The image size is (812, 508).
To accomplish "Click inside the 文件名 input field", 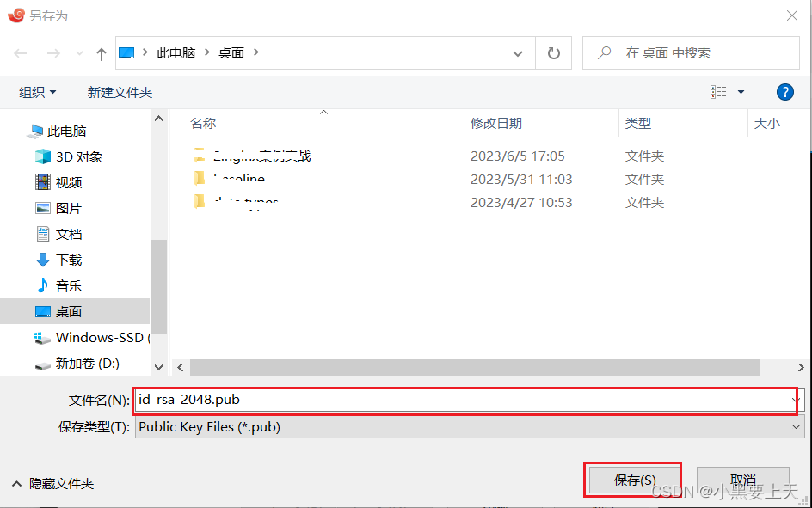I will pyautogui.click(x=344, y=400).
